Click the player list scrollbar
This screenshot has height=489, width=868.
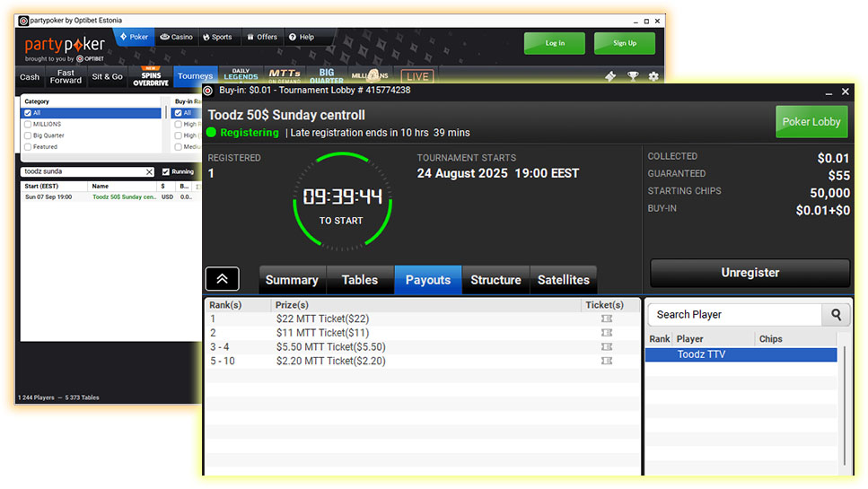tap(844, 406)
